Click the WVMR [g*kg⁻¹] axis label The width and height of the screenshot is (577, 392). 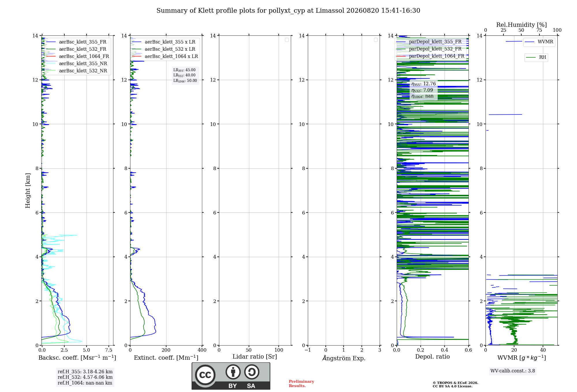[x=522, y=358]
